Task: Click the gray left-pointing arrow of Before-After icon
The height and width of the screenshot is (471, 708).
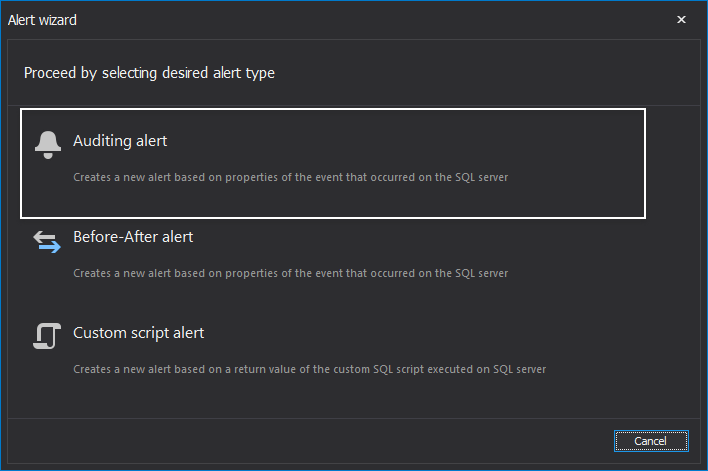Action: click(x=44, y=236)
